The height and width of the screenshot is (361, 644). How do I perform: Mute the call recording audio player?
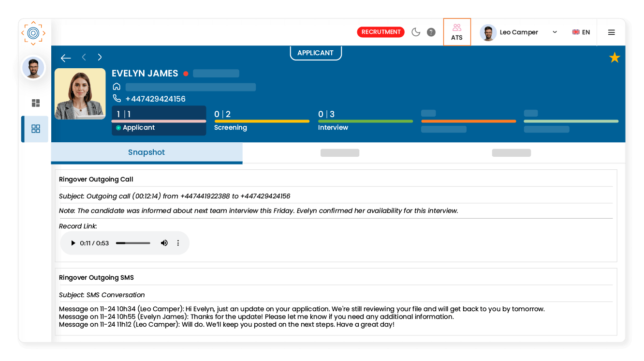pos(164,243)
